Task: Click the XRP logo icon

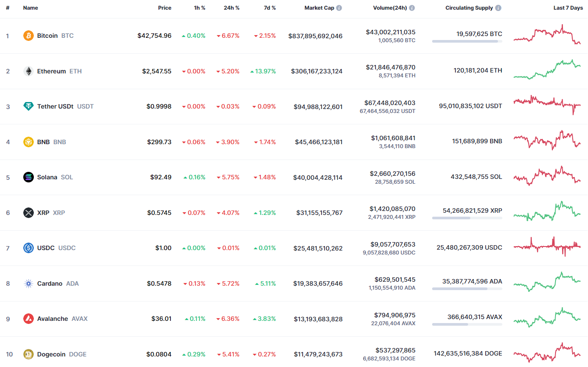Action: pyautogui.click(x=29, y=213)
